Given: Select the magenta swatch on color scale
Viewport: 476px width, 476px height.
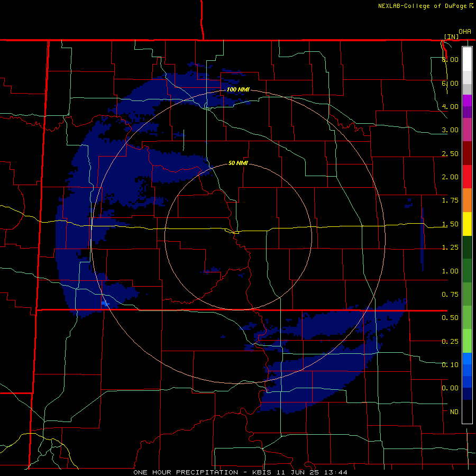Looking at the screenshot, I should 467,130.
